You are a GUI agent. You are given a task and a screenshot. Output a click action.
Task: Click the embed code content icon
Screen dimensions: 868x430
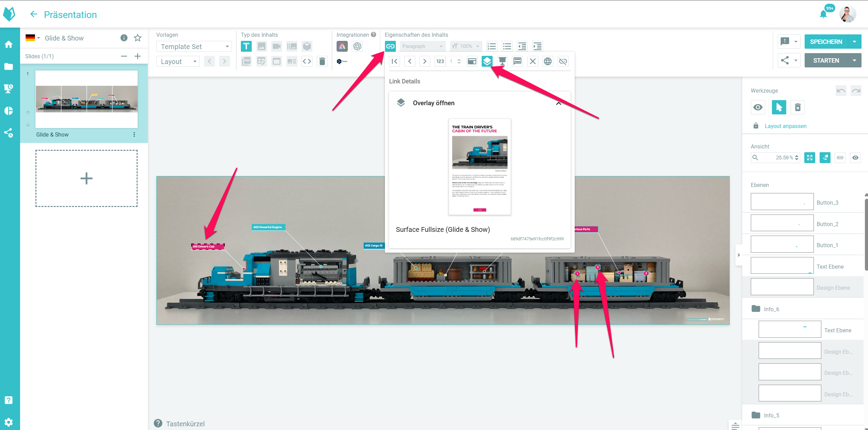click(x=307, y=61)
